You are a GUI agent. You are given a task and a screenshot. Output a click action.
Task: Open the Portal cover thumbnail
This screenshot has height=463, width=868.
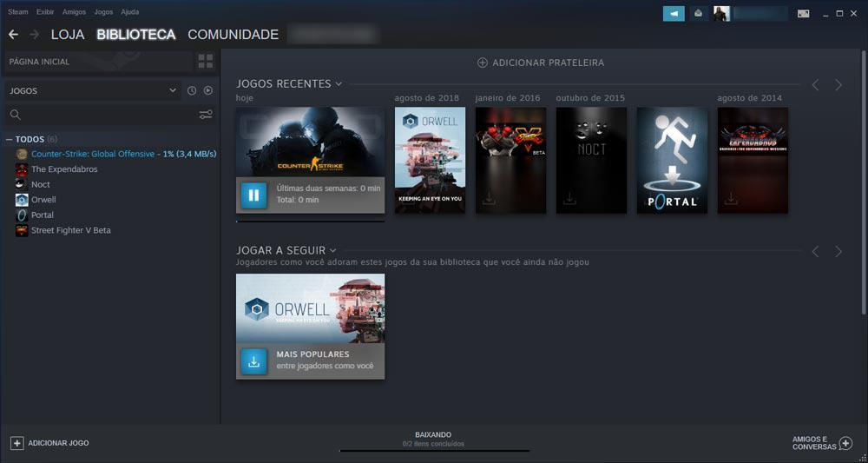[x=672, y=160]
